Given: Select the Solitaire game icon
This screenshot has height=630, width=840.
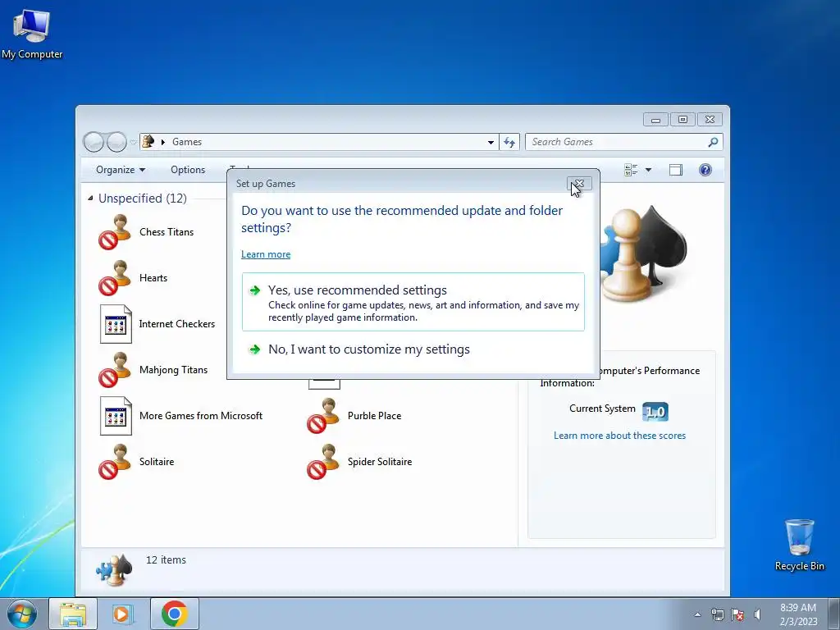Looking at the screenshot, I should [115, 462].
